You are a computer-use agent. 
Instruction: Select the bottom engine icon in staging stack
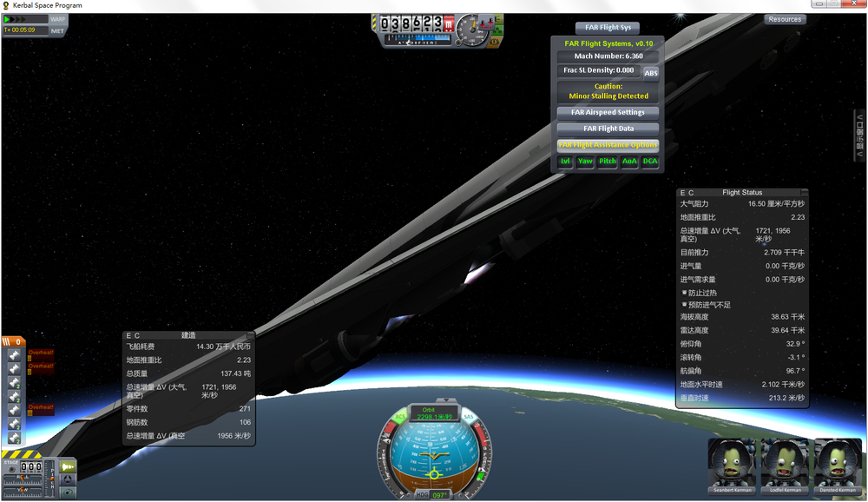pyautogui.click(x=15, y=438)
